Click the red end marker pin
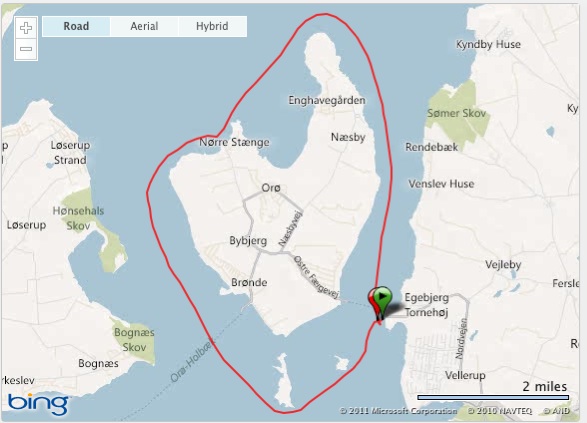Image resolution: width=587 pixels, height=423 pixels. [x=374, y=305]
